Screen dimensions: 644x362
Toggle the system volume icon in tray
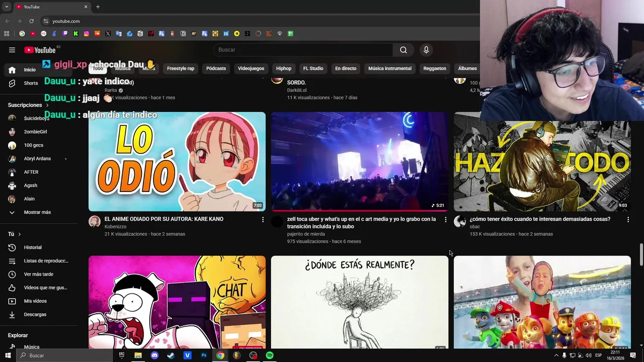coord(588,355)
